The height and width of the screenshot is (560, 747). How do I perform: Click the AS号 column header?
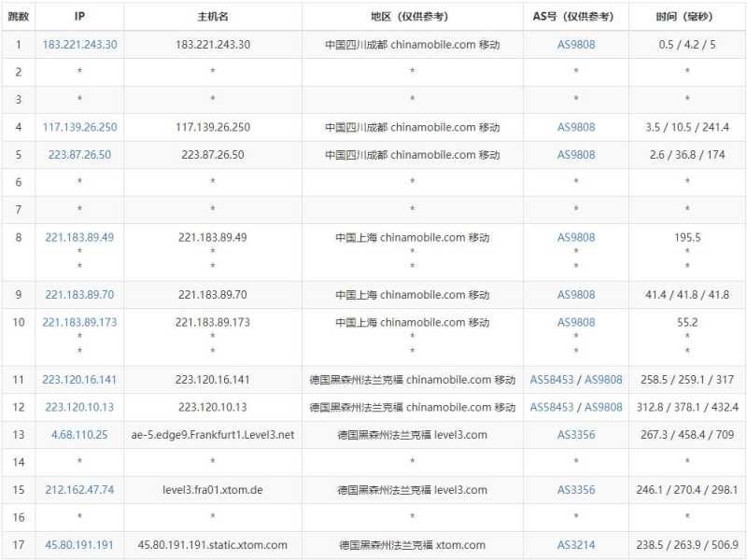(x=576, y=16)
